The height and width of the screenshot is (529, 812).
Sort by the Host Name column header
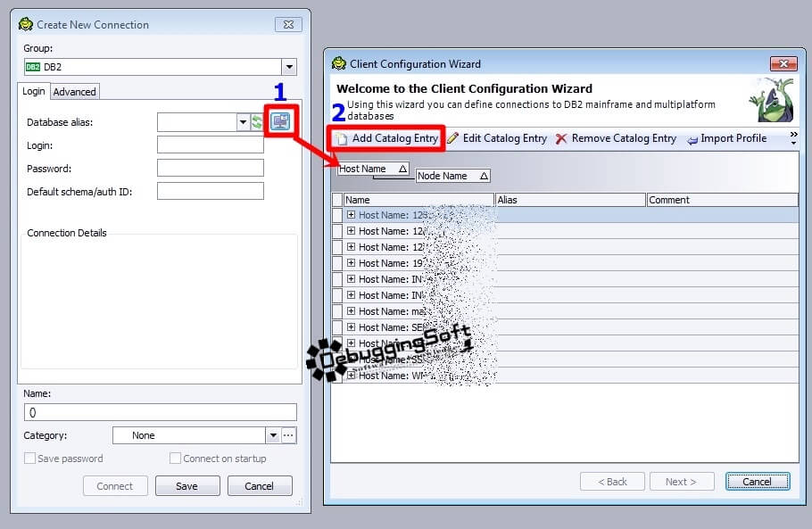click(370, 168)
